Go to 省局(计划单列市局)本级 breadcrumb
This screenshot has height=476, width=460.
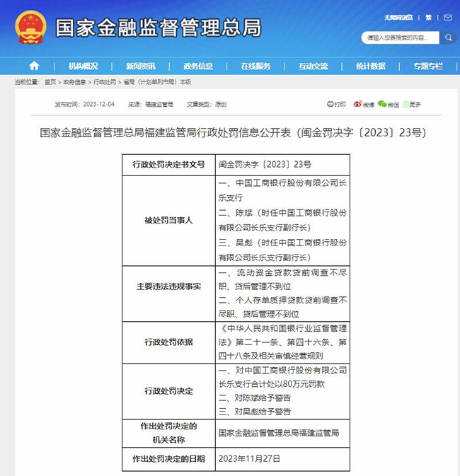click(x=157, y=82)
